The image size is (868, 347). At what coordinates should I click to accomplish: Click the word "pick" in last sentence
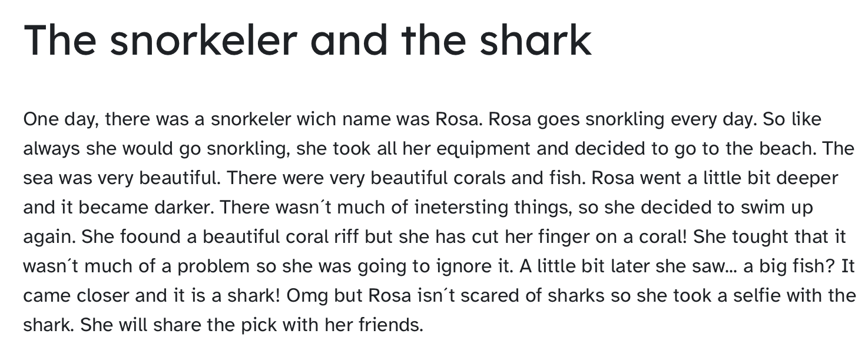click(x=259, y=325)
